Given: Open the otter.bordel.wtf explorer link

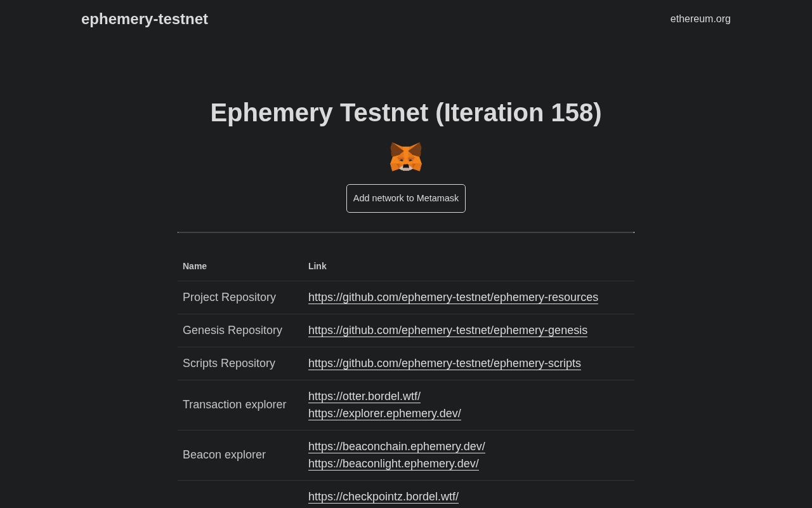Looking at the screenshot, I should coord(364,396).
